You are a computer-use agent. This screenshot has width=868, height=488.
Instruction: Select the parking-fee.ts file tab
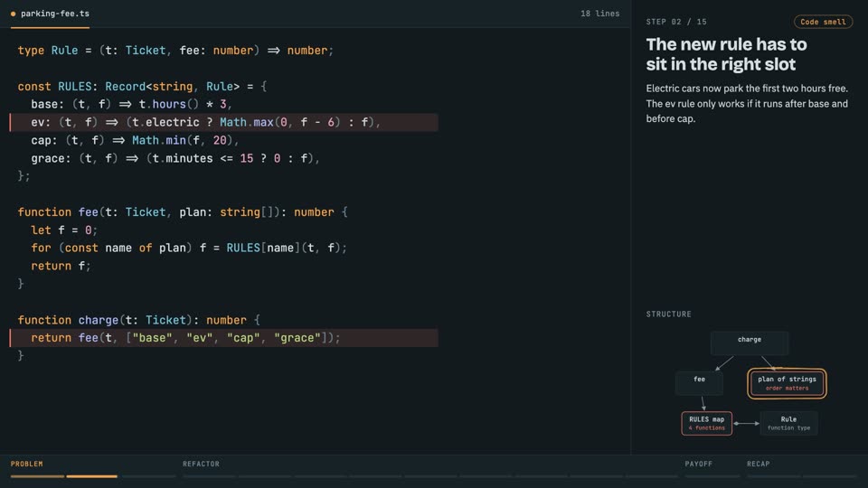pyautogui.click(x=50, y=14)
